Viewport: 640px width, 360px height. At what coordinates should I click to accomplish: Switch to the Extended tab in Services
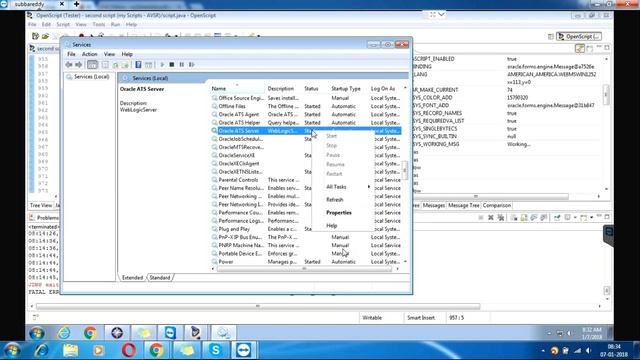click(x=132, y=278)
